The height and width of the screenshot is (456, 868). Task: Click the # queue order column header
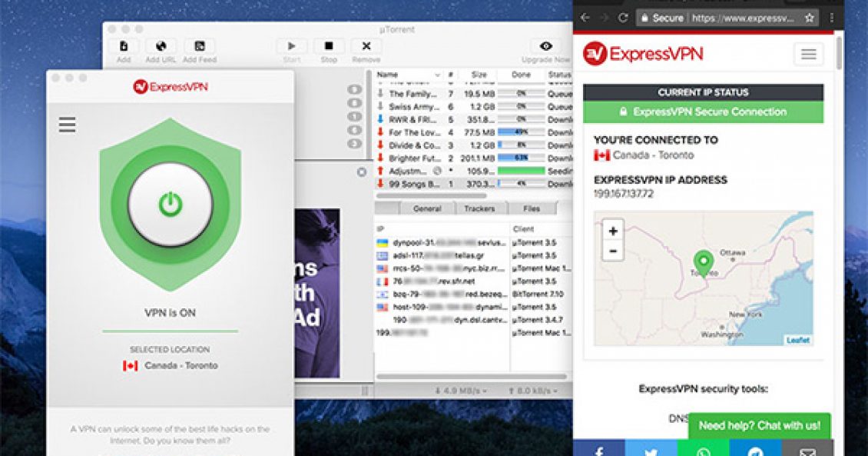(x=451, y=75)
